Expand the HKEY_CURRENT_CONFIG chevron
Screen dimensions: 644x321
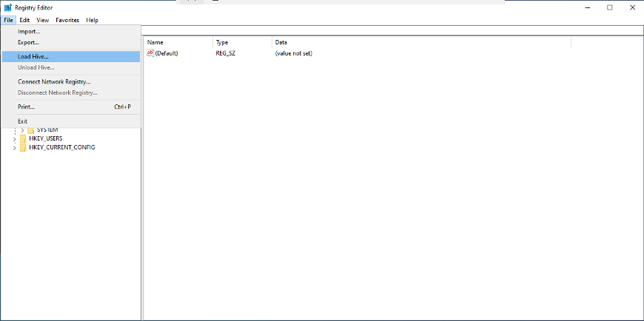click(x=14, y=147)
